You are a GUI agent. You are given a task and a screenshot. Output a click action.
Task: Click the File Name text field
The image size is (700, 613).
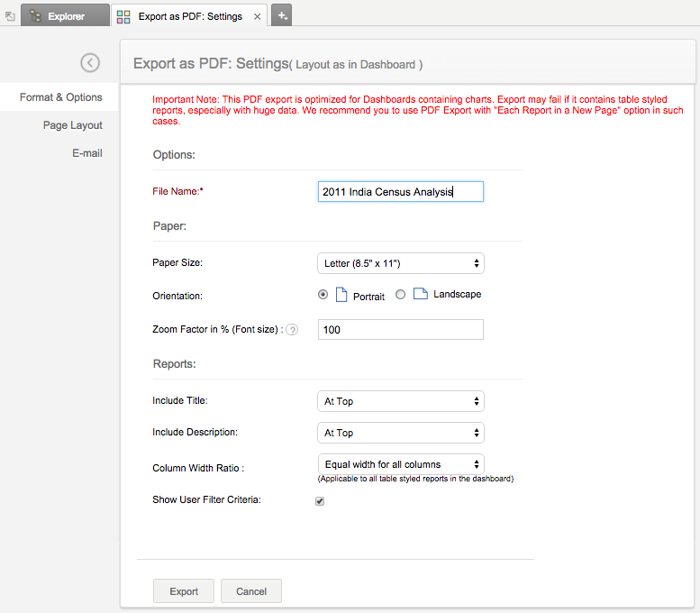pos(401,192)
